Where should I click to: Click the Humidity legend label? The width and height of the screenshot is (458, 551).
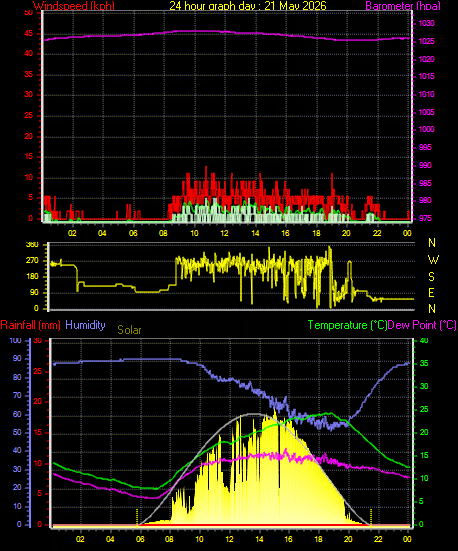tap(85, 325)
